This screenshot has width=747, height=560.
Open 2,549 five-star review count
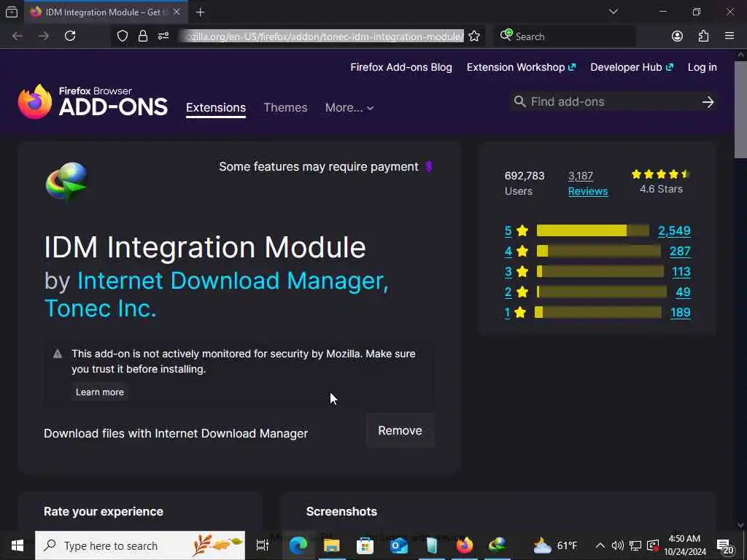coord(674,230)
